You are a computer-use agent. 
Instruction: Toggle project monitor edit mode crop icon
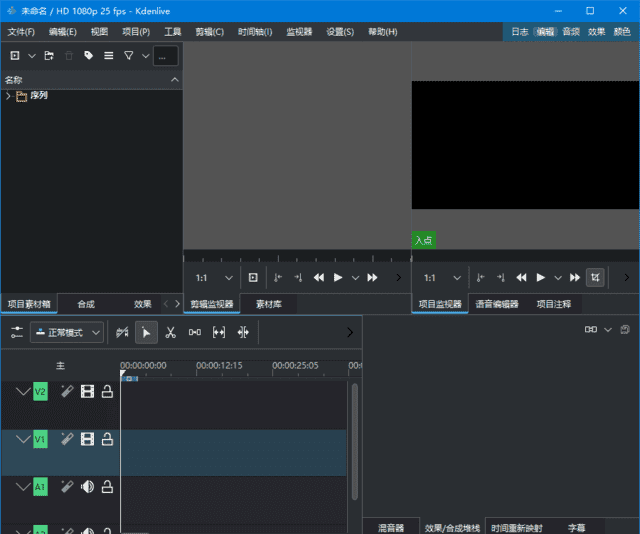(x=595, y=278)
